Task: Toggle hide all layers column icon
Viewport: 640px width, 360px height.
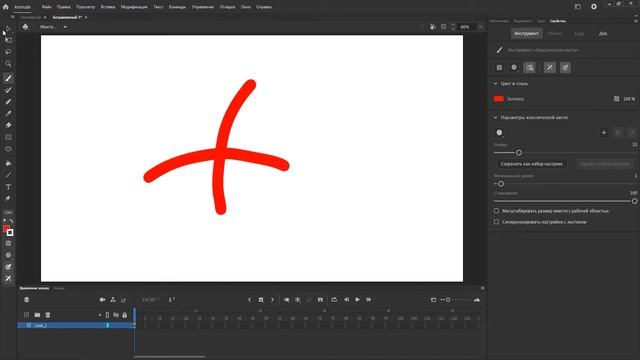Action: click(x=116, y=315)
